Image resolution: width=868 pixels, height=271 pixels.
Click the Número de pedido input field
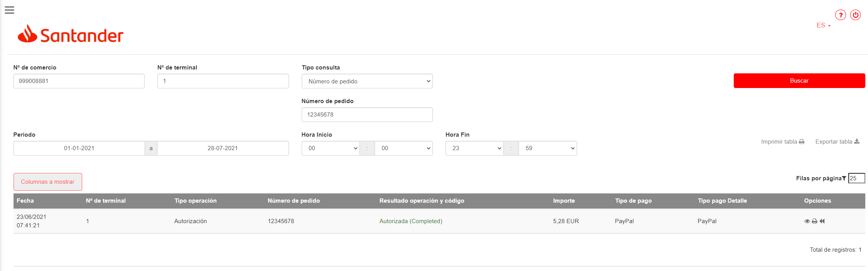coord(367,115)
